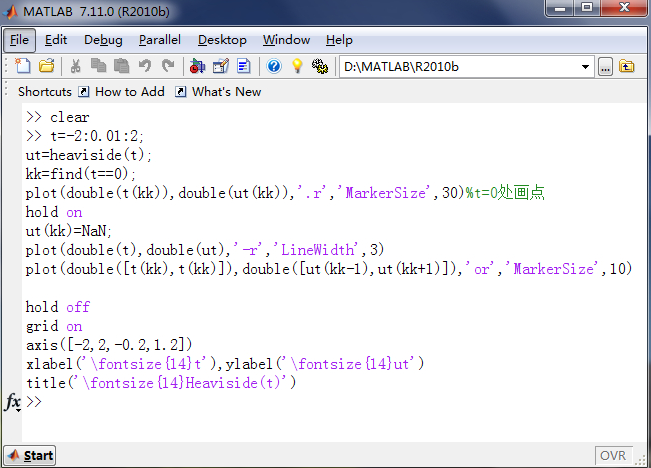Open the Desktop menu
Image resolution: width=651 pixels, height=468 pixels.
coord(222,40)
